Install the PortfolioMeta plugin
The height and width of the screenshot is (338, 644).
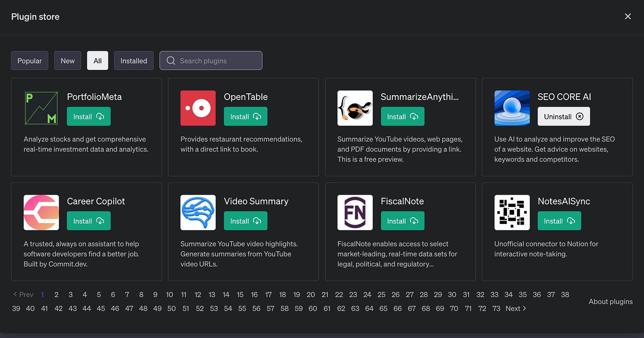[x=89, y=117]
